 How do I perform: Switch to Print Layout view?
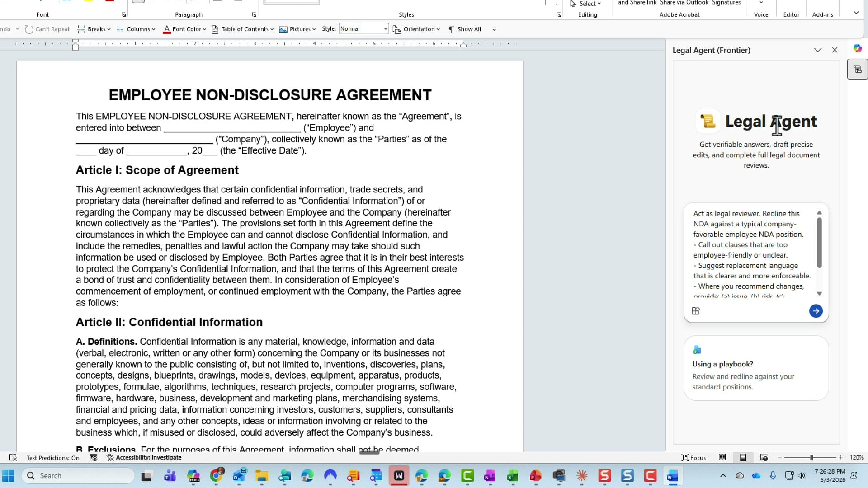pyautogui.click(x=743, y=458)
